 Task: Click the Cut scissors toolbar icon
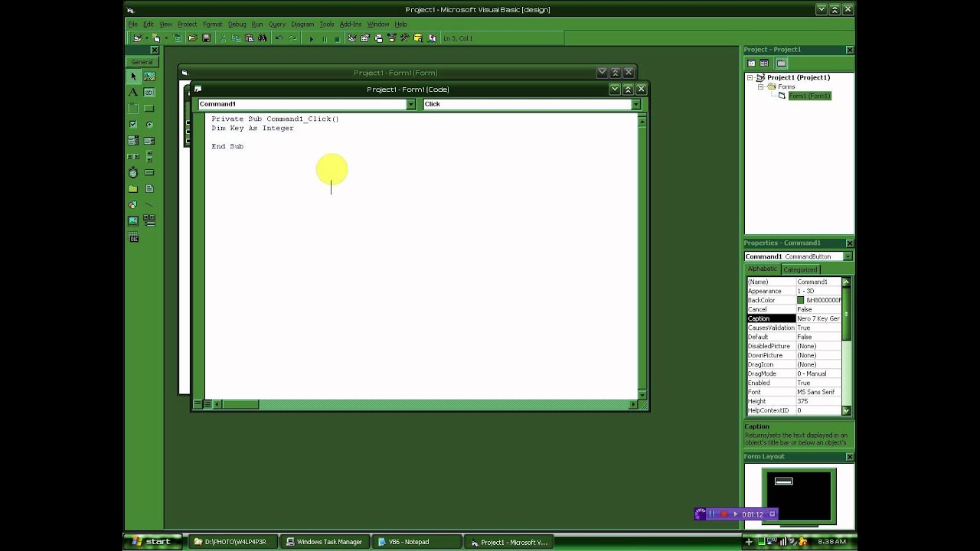[x=224, y=38]
